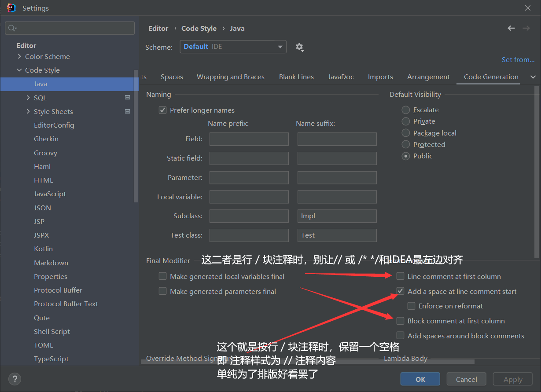The height and width of the screenshot is (392, 541).
Task: Click the Cancel button
Action: tap(467, 379)
